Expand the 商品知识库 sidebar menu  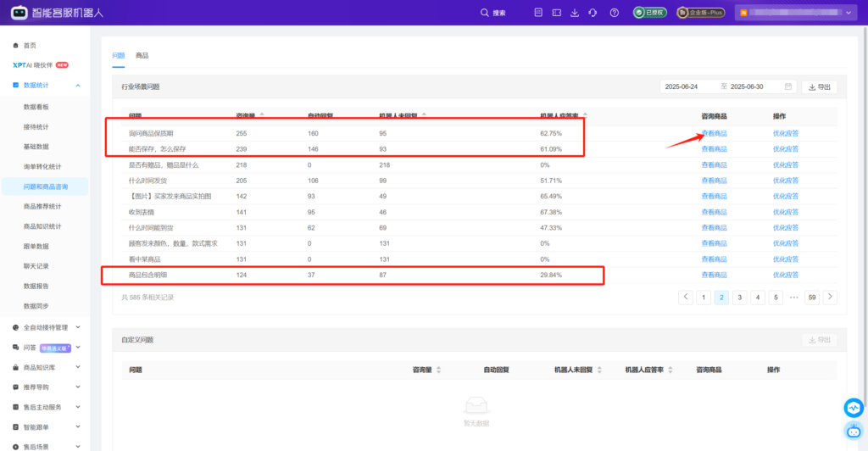78,367
